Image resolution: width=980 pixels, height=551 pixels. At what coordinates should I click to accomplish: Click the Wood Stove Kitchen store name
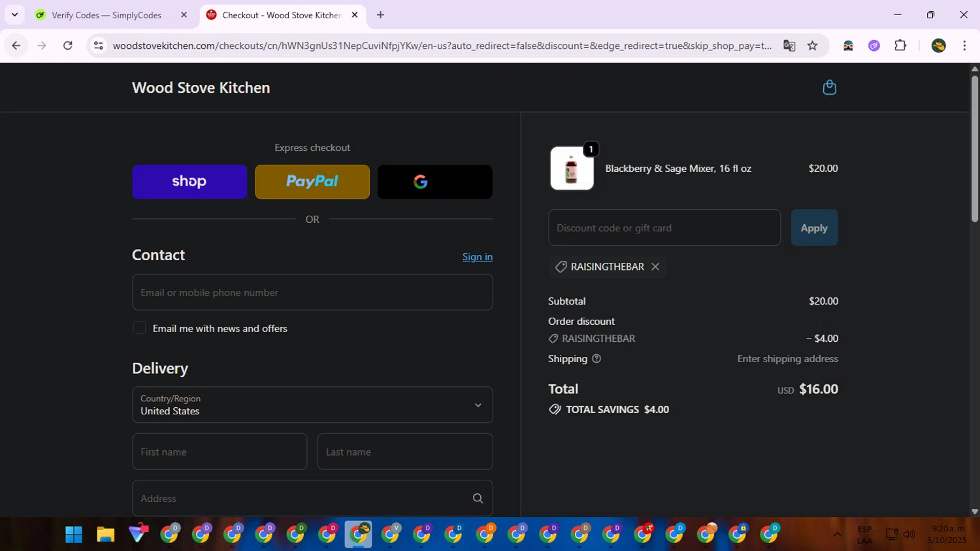pos(201,88)
